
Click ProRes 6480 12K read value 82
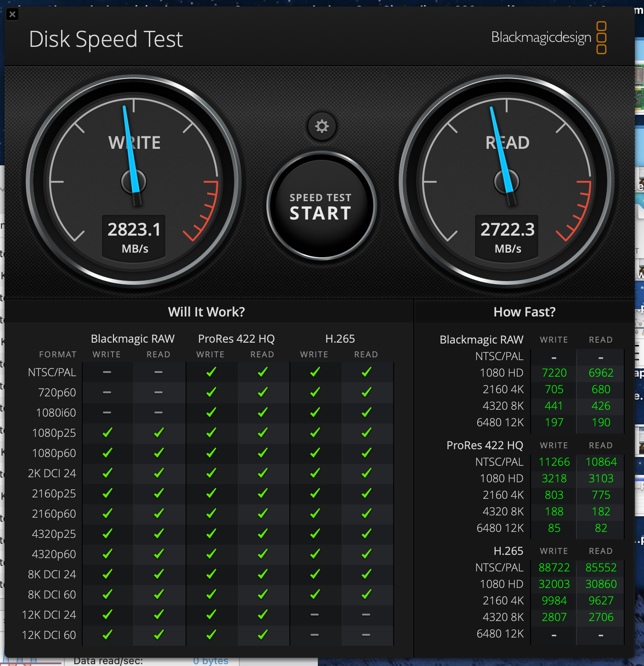pos(601,528)
